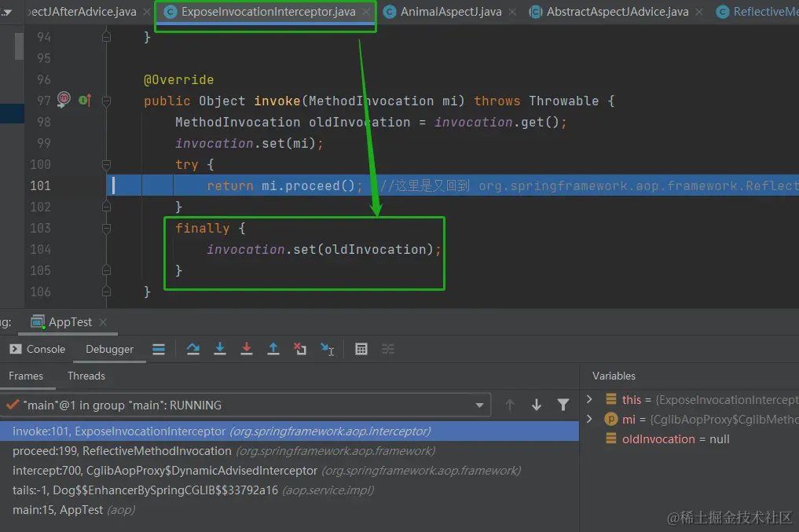
Task: Click the editor tab list dropdown arrow
Action: click(6, 12)
